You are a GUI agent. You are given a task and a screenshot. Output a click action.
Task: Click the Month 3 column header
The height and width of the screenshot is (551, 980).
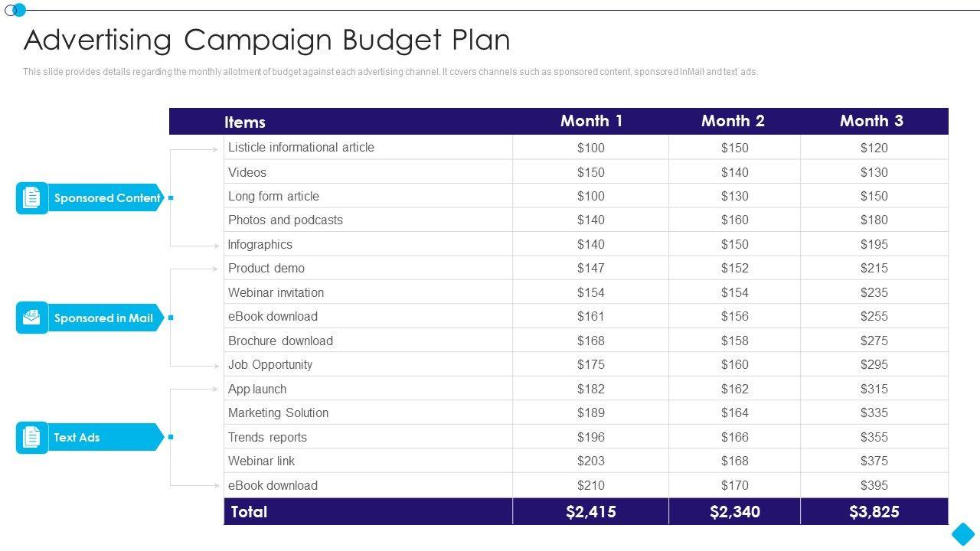871,121
